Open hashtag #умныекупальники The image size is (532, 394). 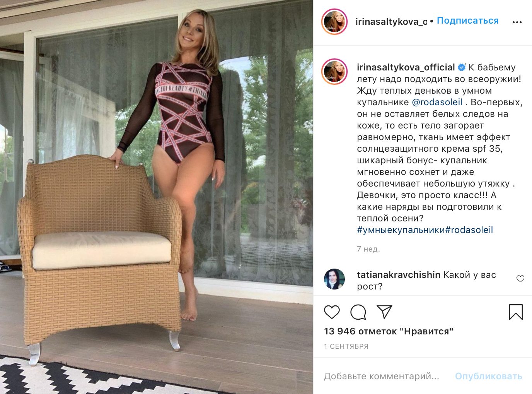[401, 230]
